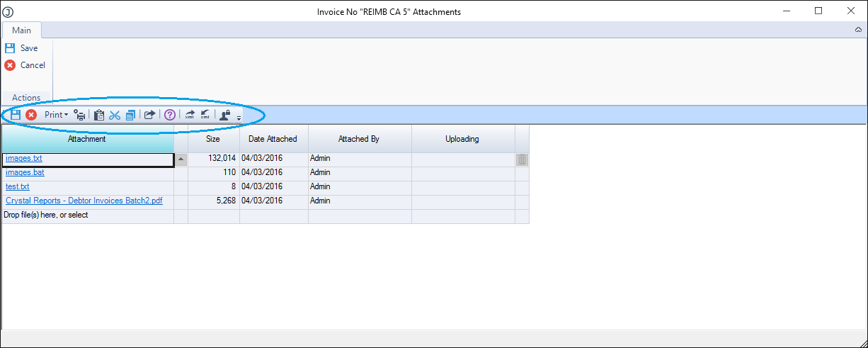868x348 pixels.
Task: Open help with the purple question mark icon
Action: point(170,115)
